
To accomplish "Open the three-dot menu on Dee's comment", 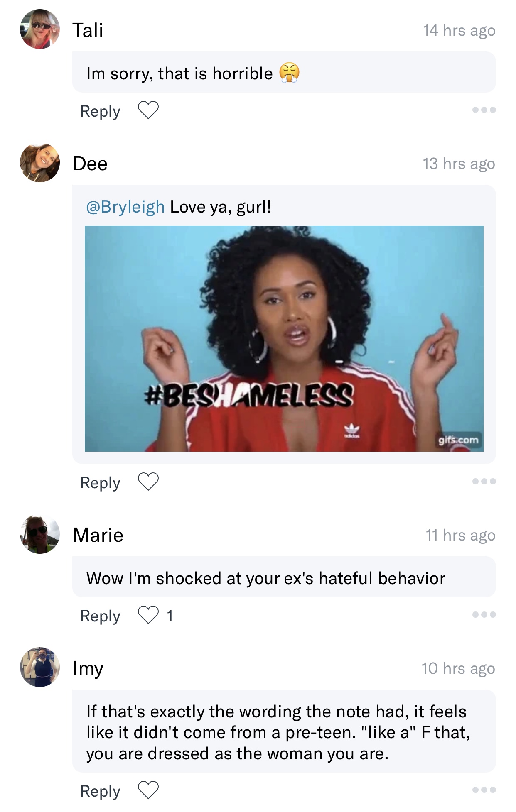I will pyautogui.click(x=484, y=482).
